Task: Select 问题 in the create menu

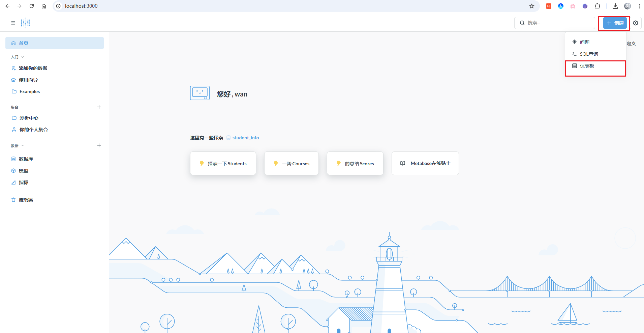Action: 584,42
